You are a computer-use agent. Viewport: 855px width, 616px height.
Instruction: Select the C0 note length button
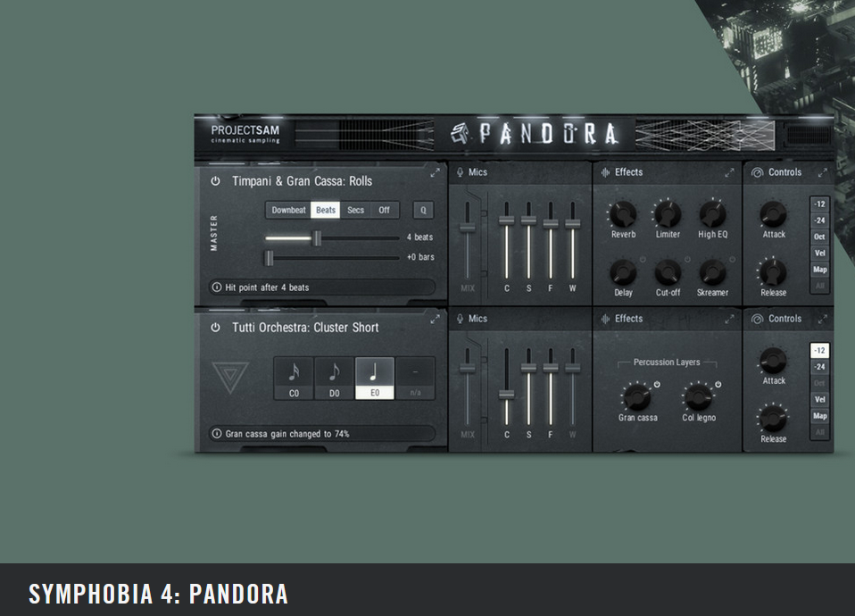coord(294,379)
